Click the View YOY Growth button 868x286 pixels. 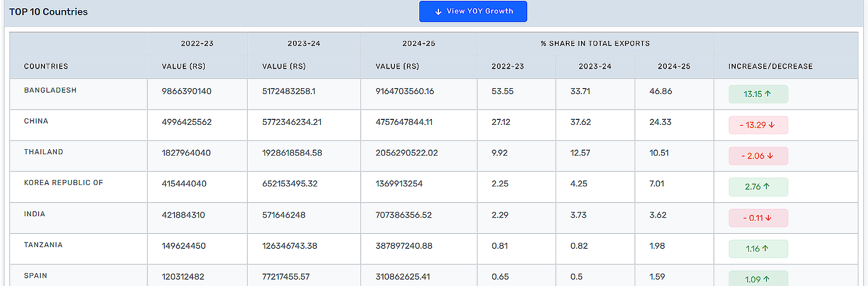(x=473, y=11)
